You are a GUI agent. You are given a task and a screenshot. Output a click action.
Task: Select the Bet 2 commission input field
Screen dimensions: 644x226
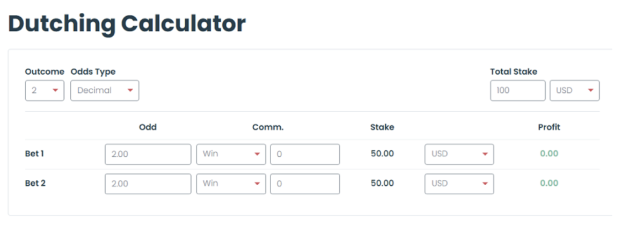pyautogui.click(x=305, y=184)
